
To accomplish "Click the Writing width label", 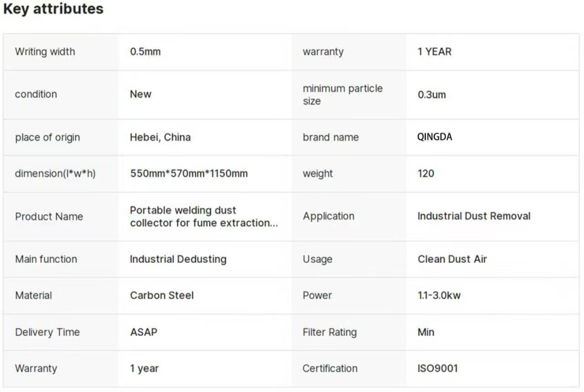I will coord(45,52).
